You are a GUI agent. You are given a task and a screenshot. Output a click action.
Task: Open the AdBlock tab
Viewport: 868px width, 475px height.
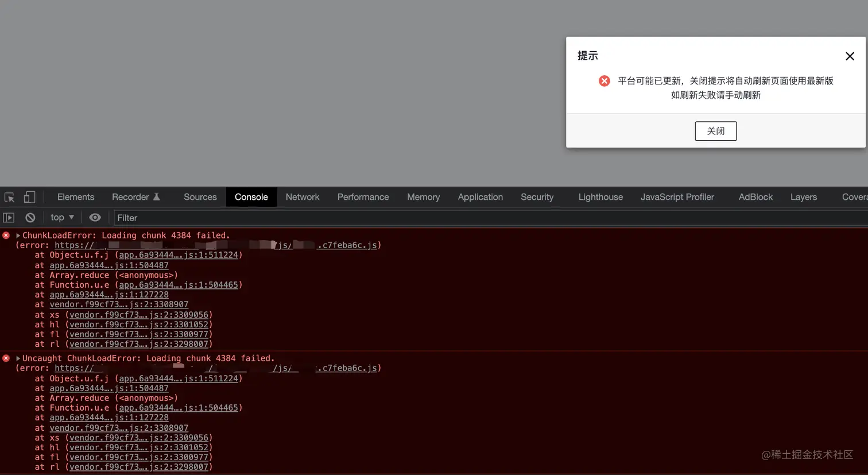pos(756,197)
